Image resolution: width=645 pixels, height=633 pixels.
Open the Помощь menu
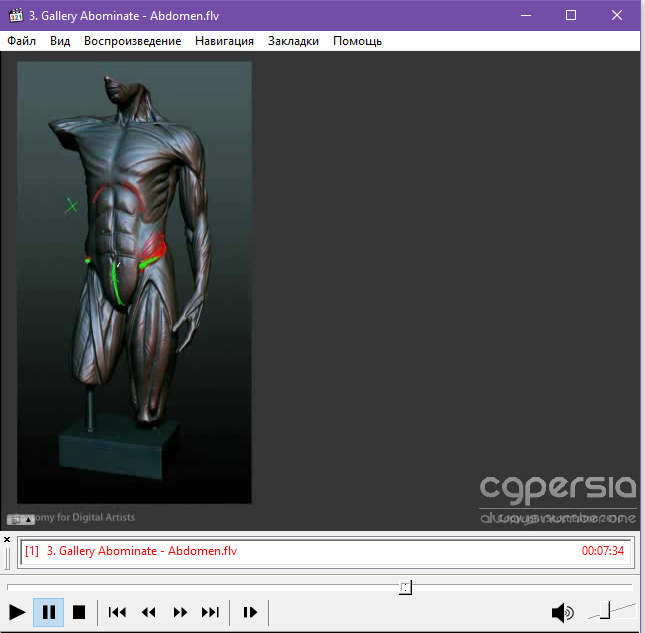(x=357, y=41)
